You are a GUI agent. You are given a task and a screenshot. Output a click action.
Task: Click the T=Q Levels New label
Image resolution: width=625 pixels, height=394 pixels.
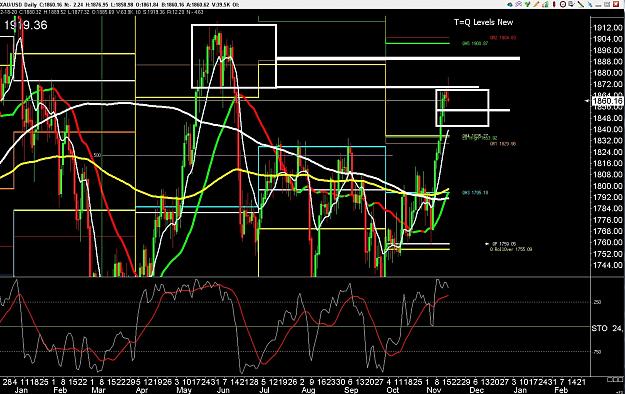(483, 22)
